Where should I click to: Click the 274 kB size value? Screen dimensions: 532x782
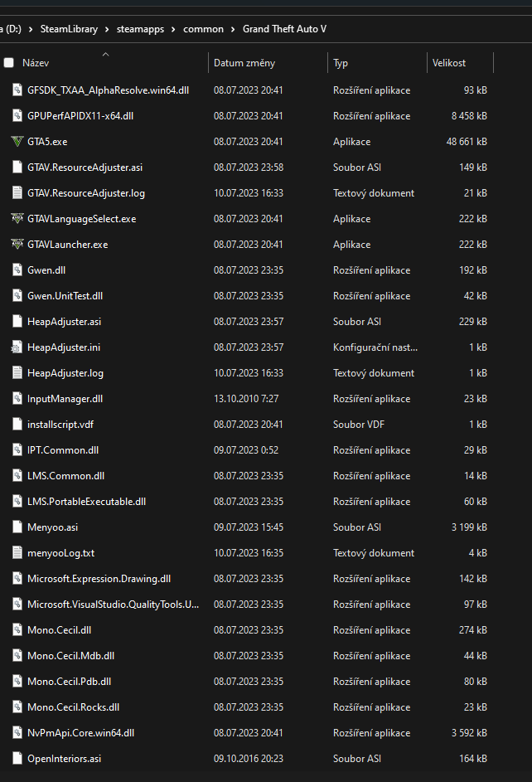pyautogui.click(x=472, y=630)
